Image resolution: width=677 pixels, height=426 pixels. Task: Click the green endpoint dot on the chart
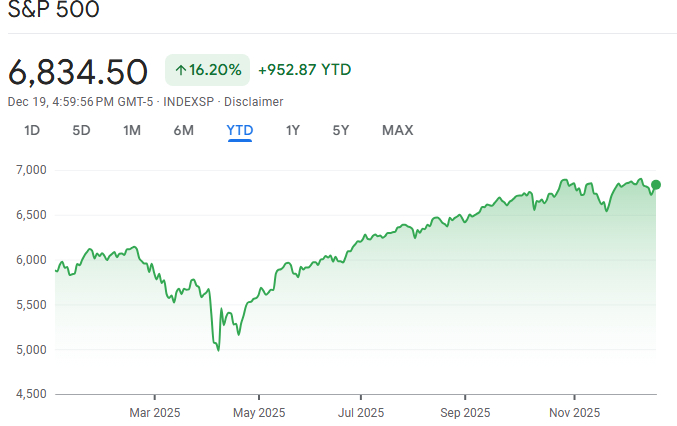coord(656,185)
